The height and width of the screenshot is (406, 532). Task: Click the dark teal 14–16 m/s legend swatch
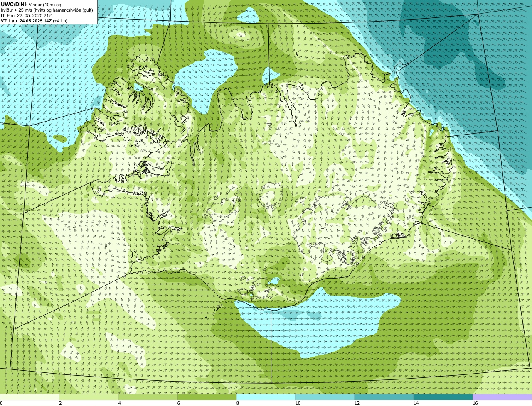pos(443,397)
